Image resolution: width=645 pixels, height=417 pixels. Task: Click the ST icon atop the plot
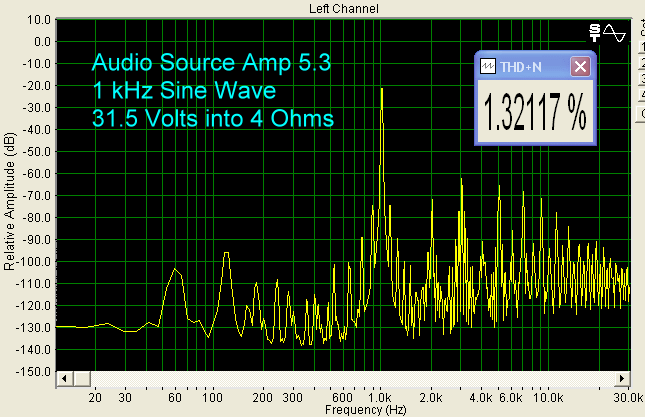(x=595, y=33)
